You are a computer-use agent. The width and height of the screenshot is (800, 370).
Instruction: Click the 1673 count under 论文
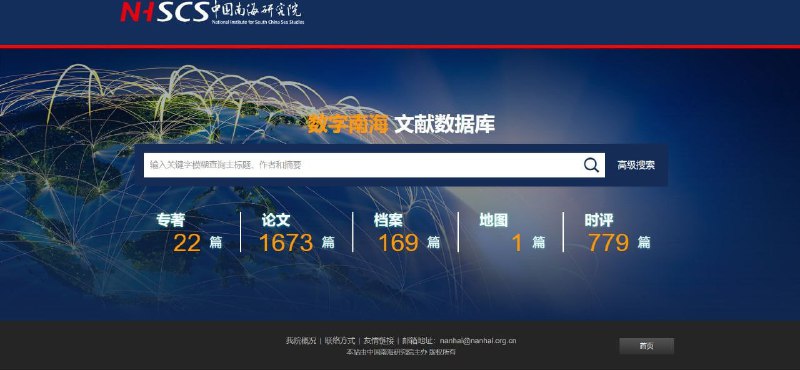(x=286, y=243)
